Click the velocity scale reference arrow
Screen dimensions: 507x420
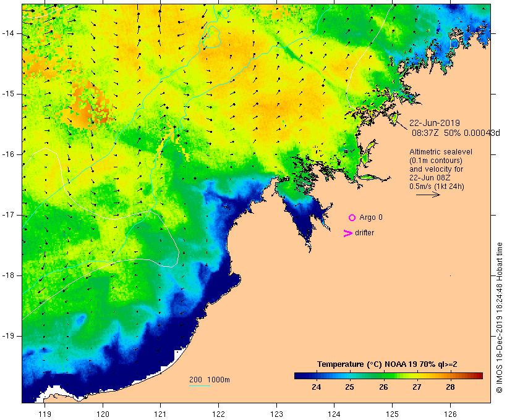[428, 195]
